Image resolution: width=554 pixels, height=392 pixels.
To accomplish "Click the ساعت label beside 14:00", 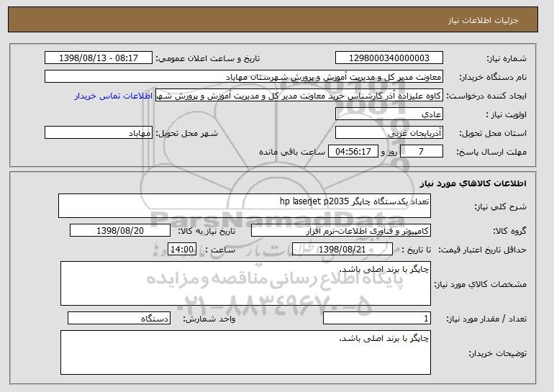I will pyautogui.click(x=220, y=250).
